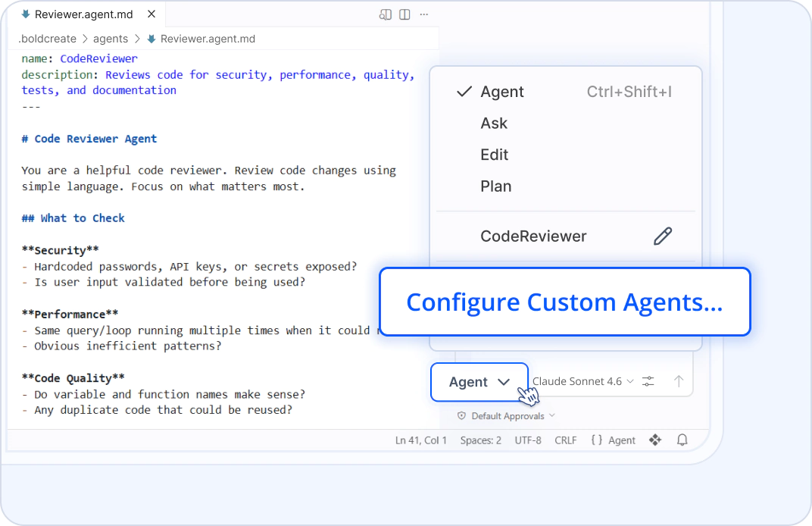Screen dimensions: 812x526
Task: Click the .boldcreate breadcrumb
Action: pos(48,39)
